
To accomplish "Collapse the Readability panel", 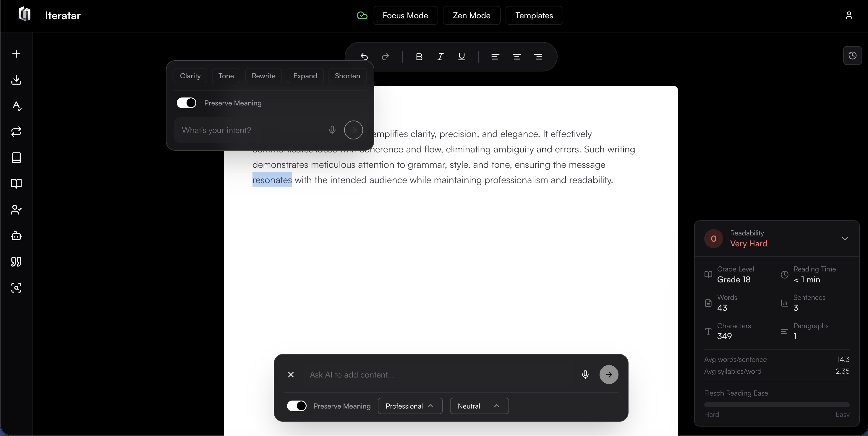I will pyautogui.click(x=845, y=238).
